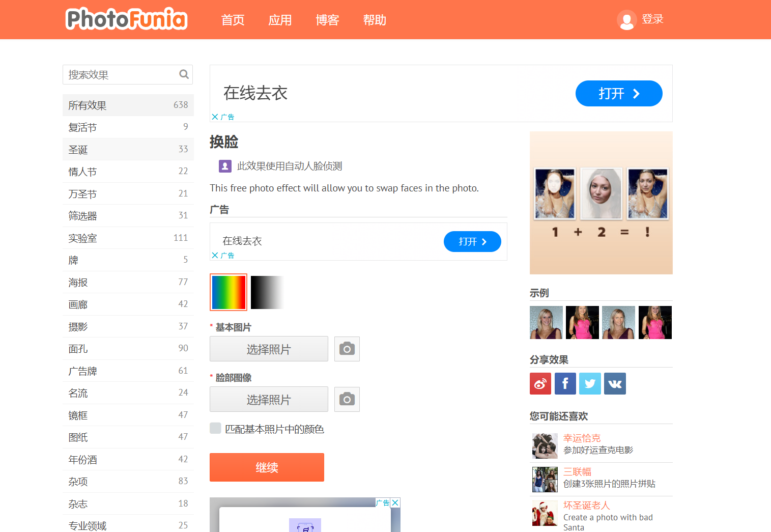Share effect on Twitter
This screenshot has width=771, height=532.
click(590, 384)
